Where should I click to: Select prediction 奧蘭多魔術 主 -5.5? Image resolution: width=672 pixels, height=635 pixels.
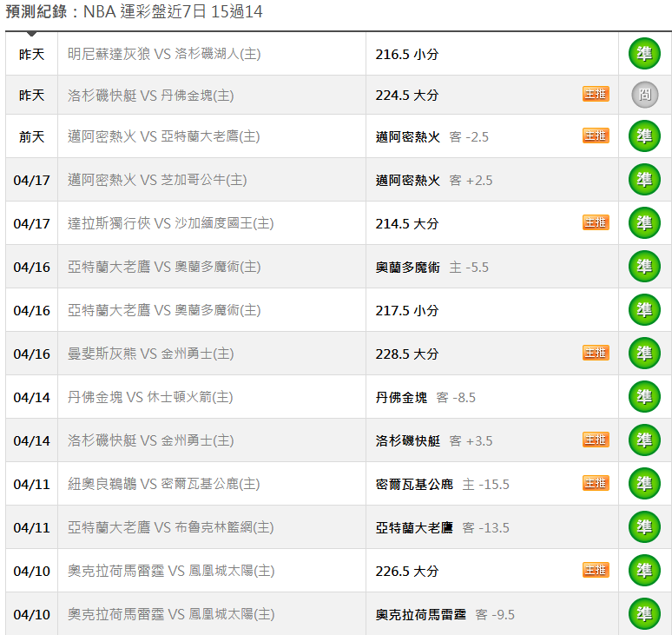[x=432, y=268]
